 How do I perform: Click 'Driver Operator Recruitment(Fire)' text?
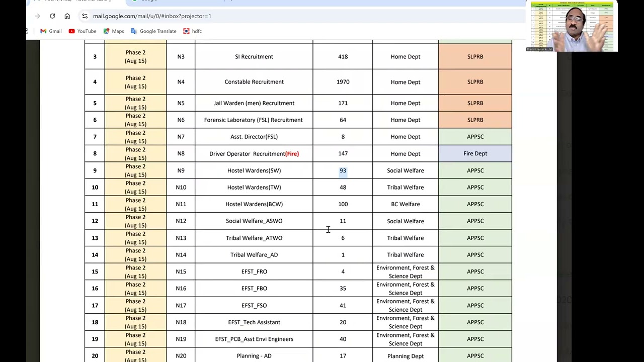tap(254, 154)
